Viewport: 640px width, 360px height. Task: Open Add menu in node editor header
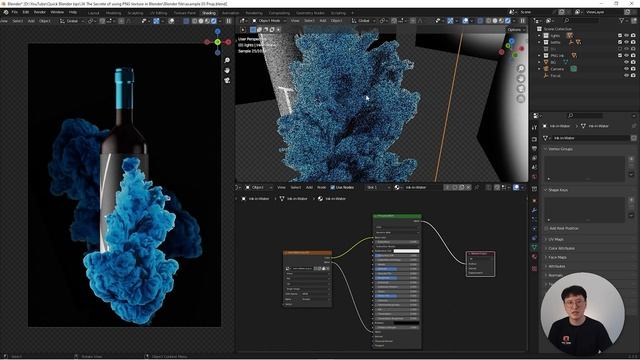coord(309,187)
